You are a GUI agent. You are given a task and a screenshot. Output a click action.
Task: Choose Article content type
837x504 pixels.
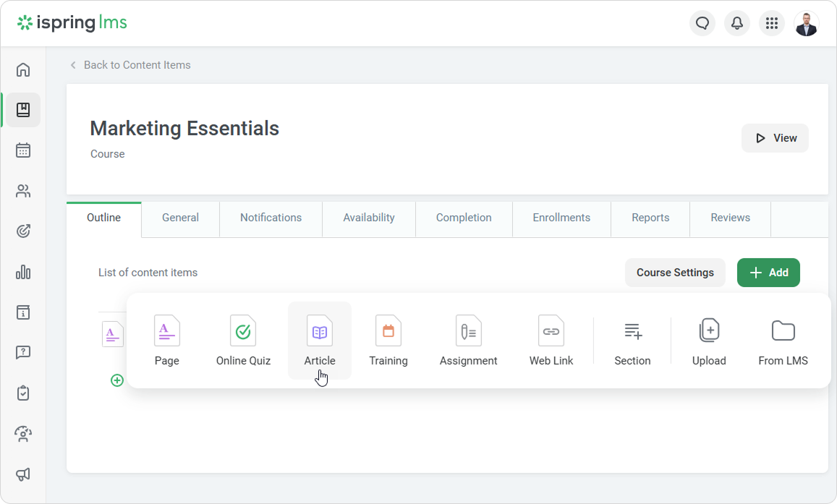point(320,341)
